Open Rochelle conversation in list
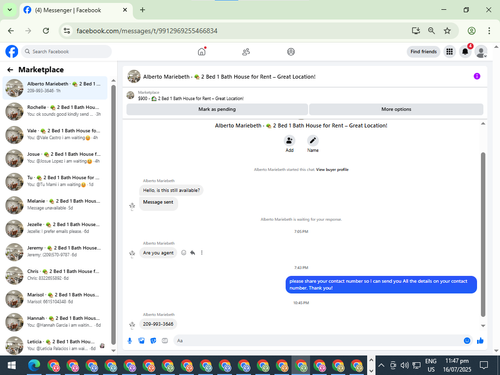The width and height of the screenshot is (500, 375). [55, 111]
